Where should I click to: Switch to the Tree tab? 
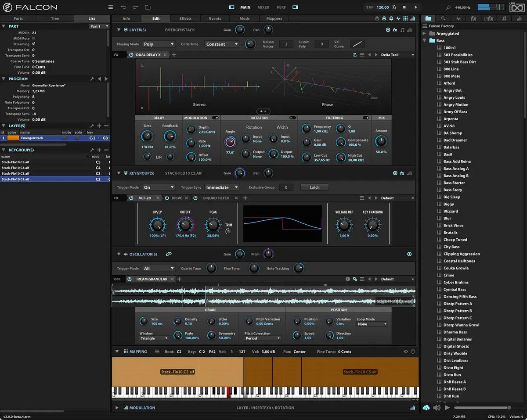(55, 18)
